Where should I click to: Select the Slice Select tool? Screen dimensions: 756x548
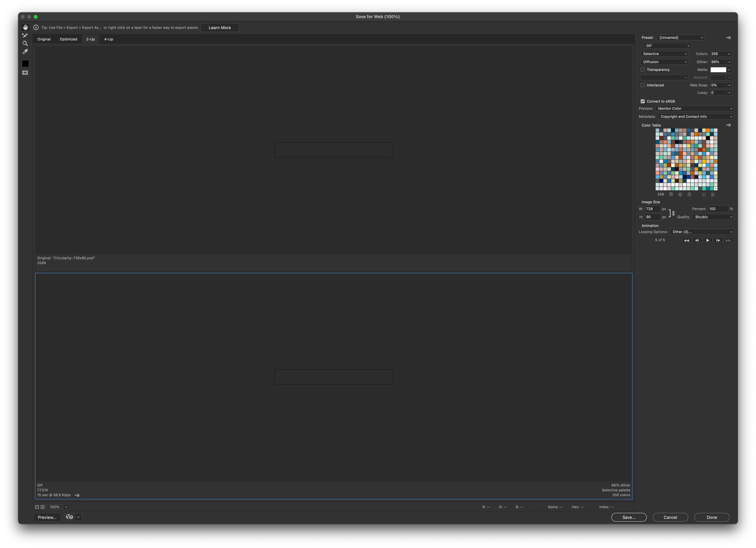pyautogui.click(x=25, y=35)
